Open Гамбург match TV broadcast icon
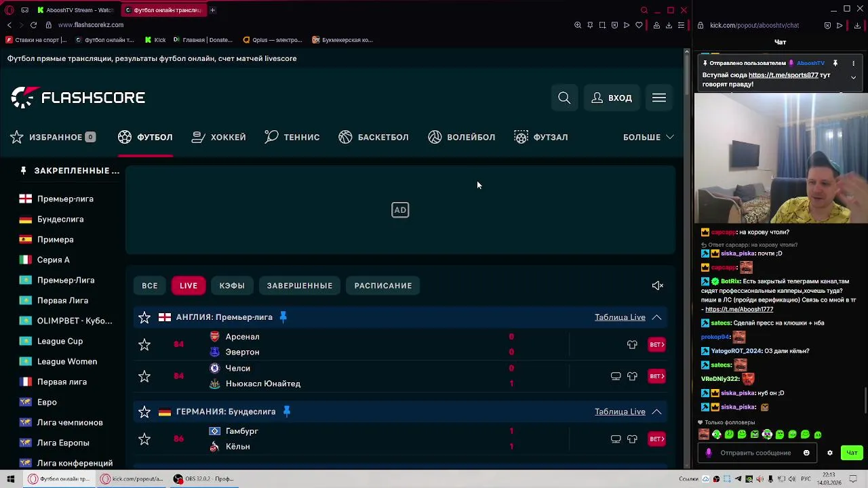 pyautogui.click(x=616, y=439)
